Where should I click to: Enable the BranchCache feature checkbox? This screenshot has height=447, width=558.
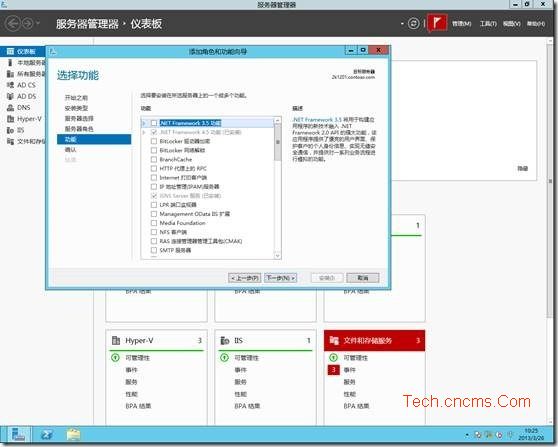click(154, 159)
